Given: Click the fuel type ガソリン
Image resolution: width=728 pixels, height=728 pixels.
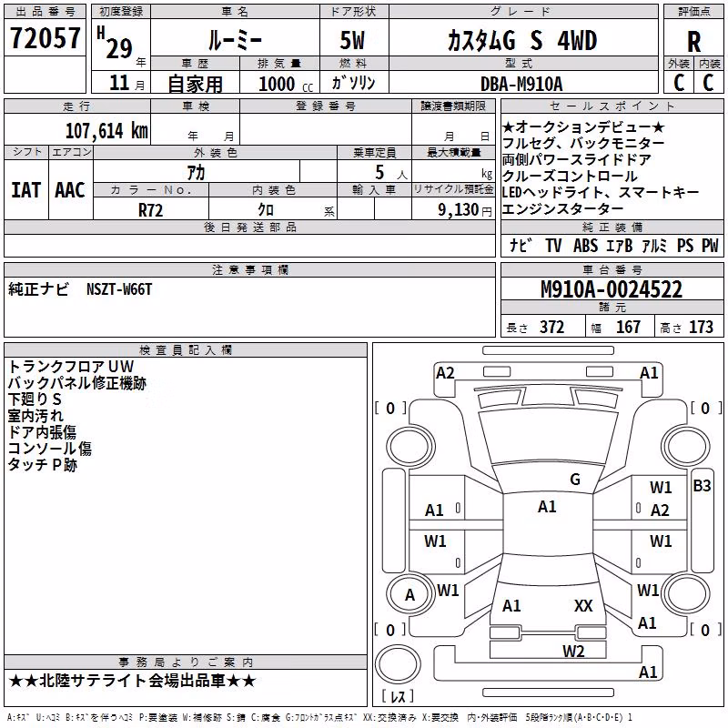Looking at the screenshot, I should coord(353,83).
